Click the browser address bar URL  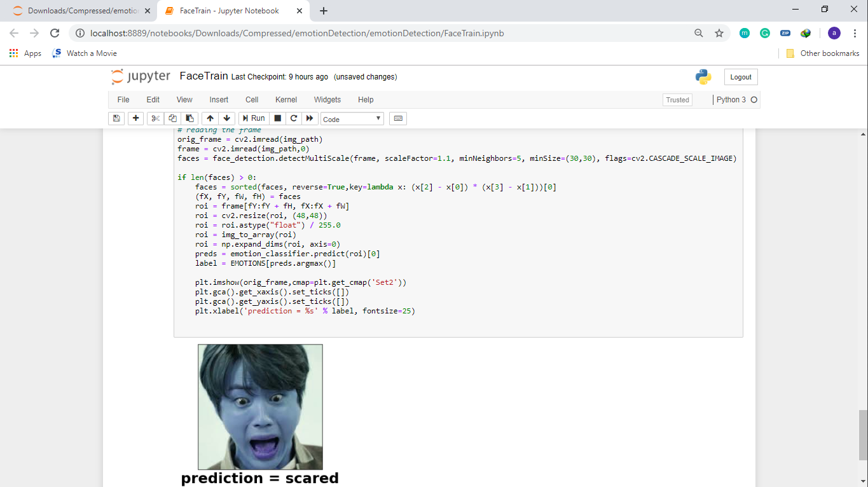point(297,33)
